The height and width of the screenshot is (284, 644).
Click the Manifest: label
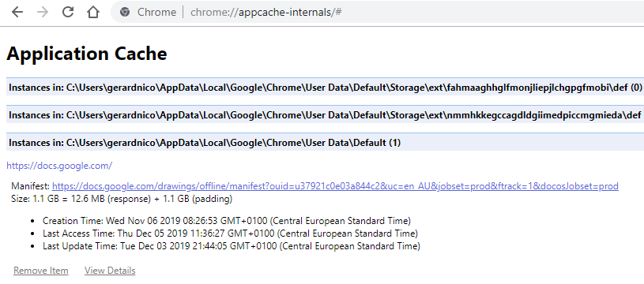(31, 186)
